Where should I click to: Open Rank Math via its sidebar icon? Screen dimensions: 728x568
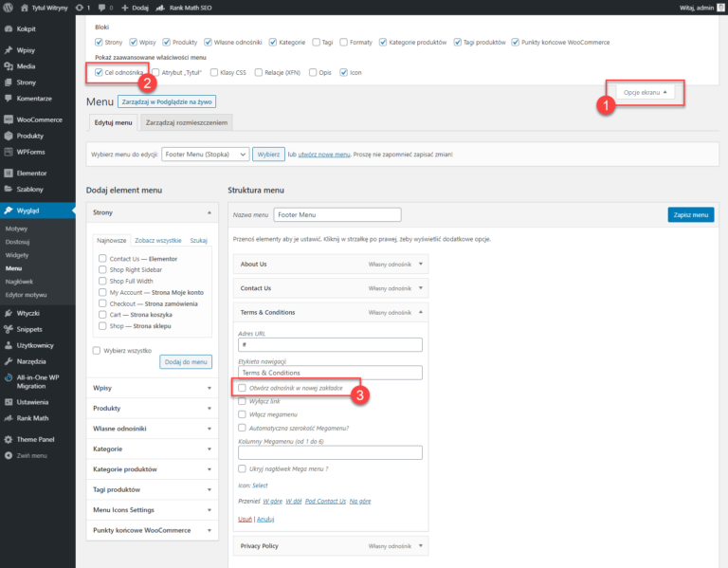point(9,418)
